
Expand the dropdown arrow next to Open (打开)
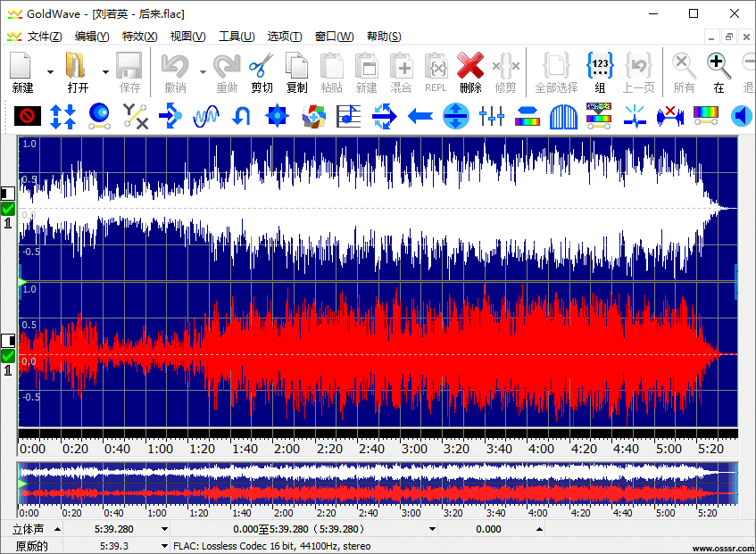coord(105,71)
